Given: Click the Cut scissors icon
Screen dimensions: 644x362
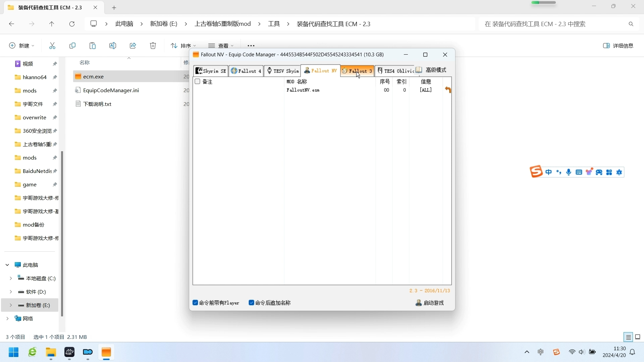Looking at the screenshot, I should 52,46.
